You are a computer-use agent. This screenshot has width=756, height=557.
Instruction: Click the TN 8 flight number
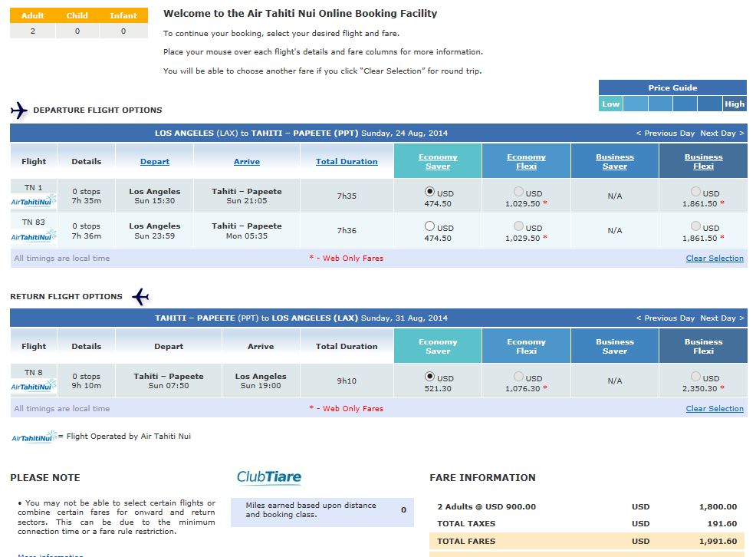click(x=33, y=373)
